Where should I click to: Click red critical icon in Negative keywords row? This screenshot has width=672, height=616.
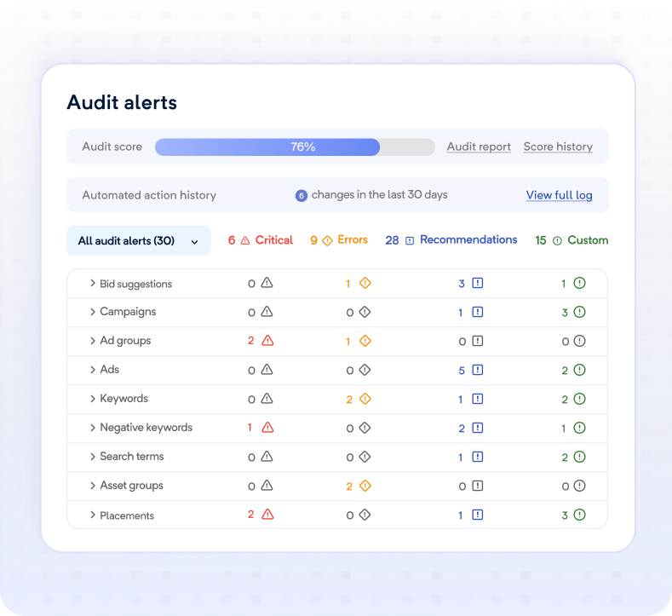coord(267,428)
